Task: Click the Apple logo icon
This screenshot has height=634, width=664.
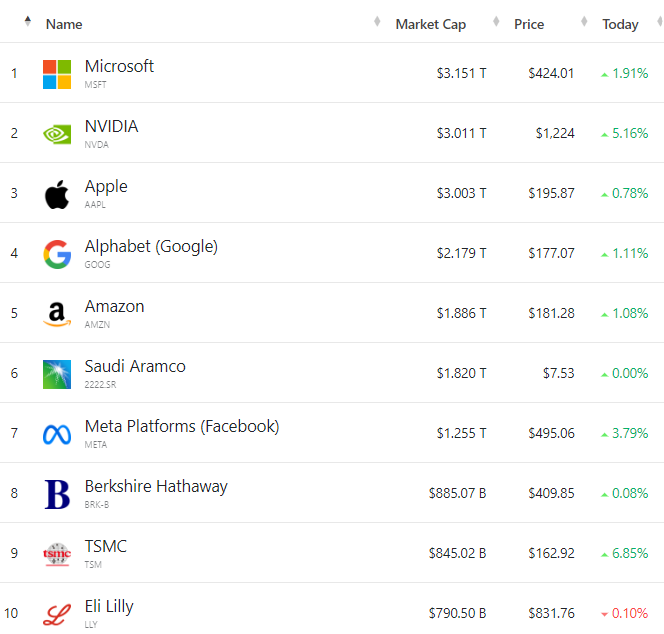Action: click(x=57, y=194)
